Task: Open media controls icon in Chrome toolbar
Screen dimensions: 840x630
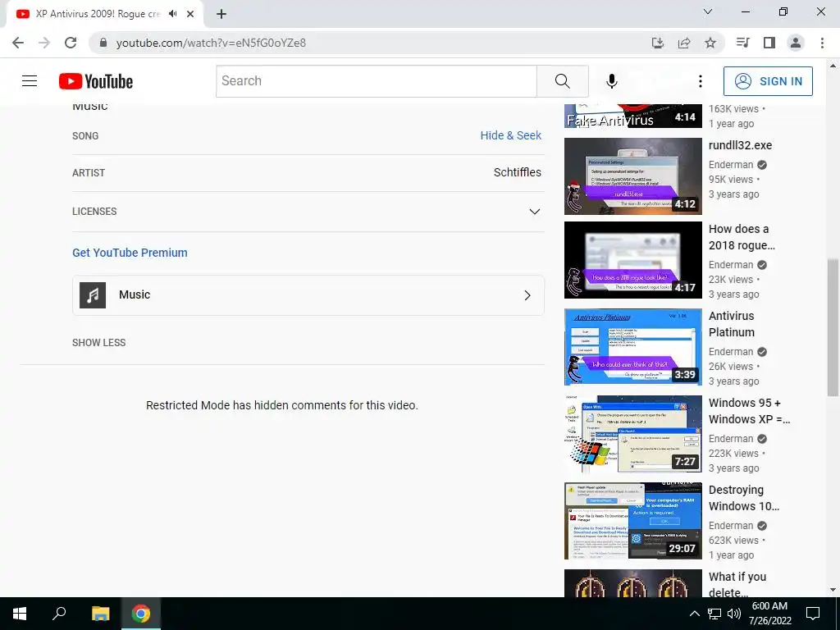Action: pyautogui.click(x=742, y=43)
